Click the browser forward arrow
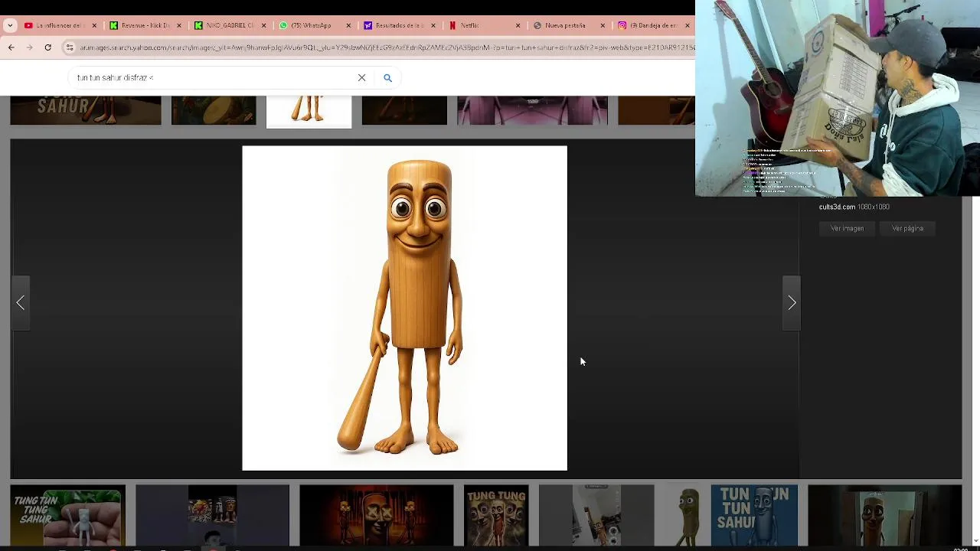This screenshot has width=980, height=551. [29, 47]
